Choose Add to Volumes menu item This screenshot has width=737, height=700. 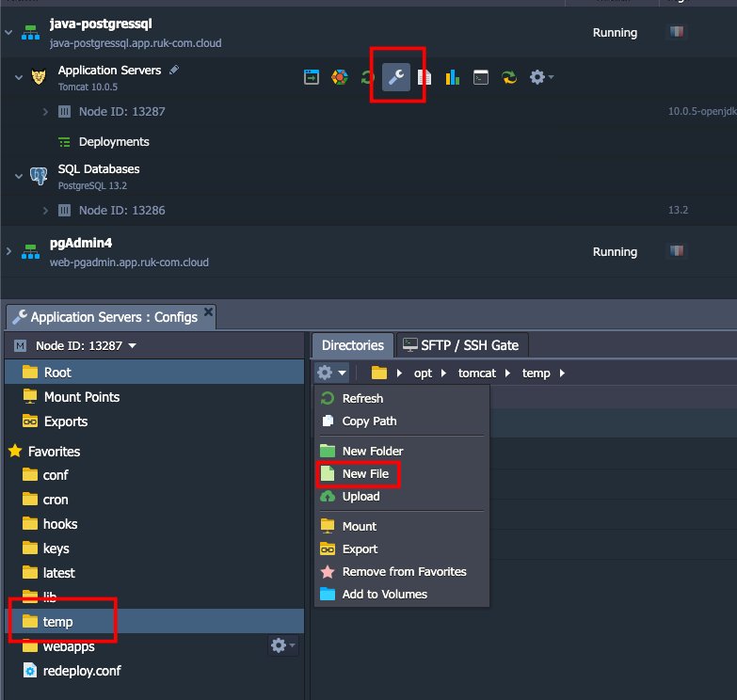click(x=402, y=594)
